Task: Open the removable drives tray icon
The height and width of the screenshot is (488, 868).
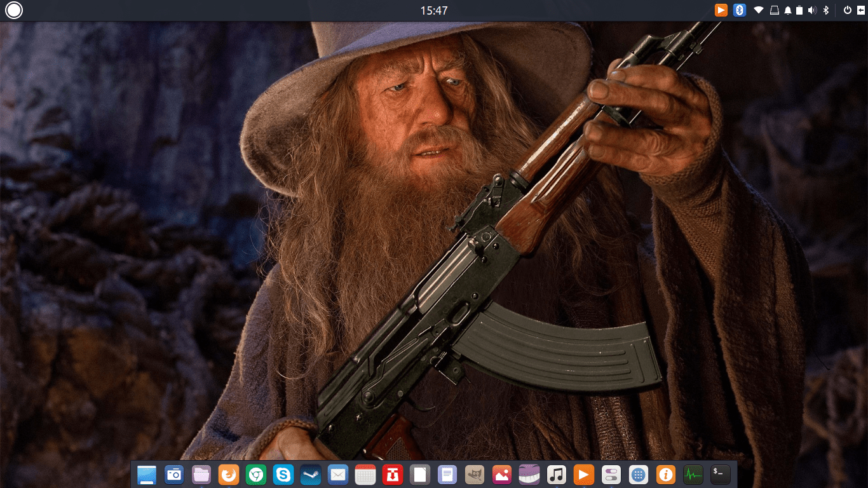Action: [775, 10]
